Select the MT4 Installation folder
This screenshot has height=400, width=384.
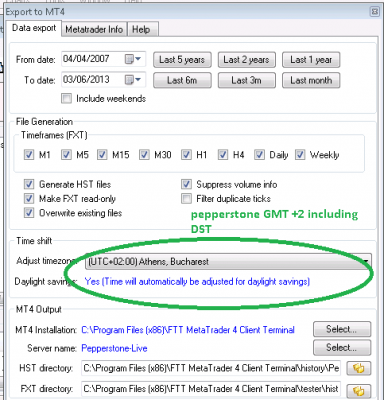coord(342,329)
